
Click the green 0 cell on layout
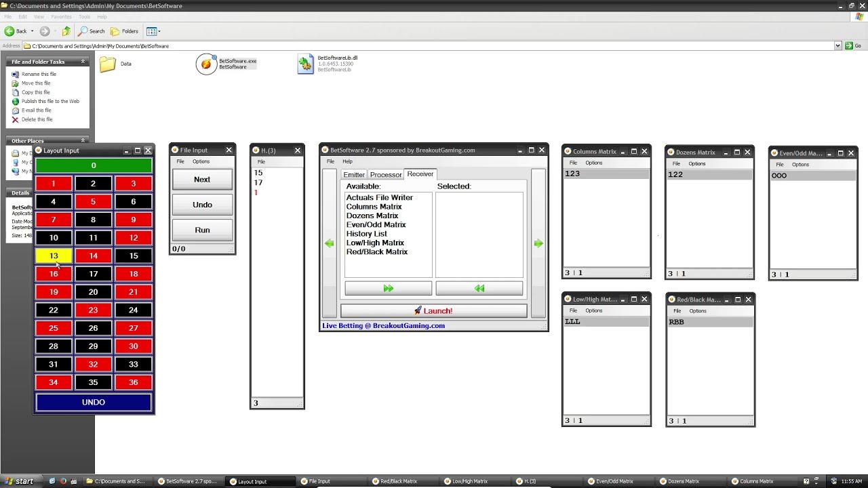click(x=94, y=165)
